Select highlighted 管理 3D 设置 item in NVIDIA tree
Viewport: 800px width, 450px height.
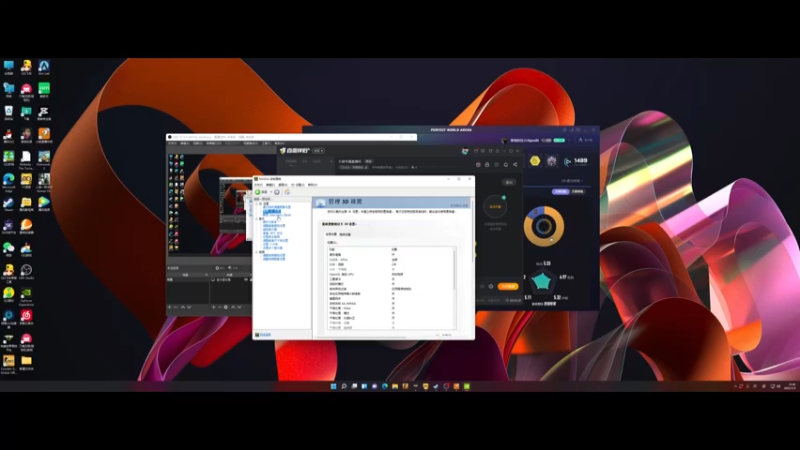[x=272, y=211]
